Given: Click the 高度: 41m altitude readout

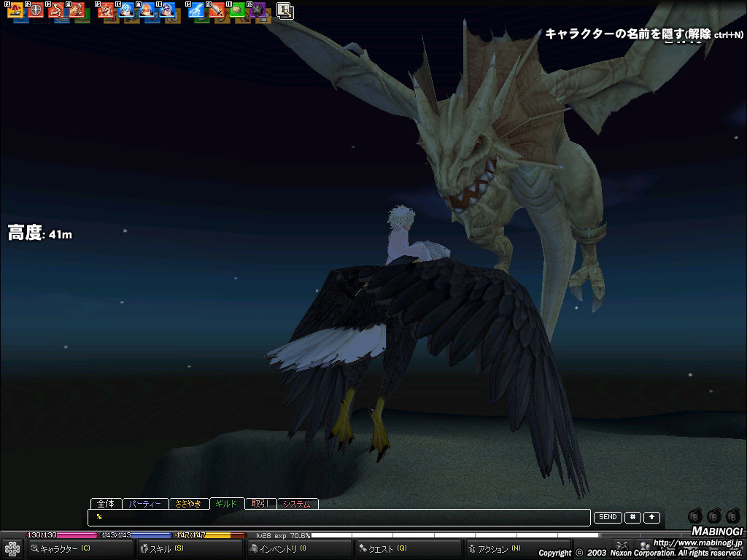Looking at the screenshot, I should tap(40, 233).
